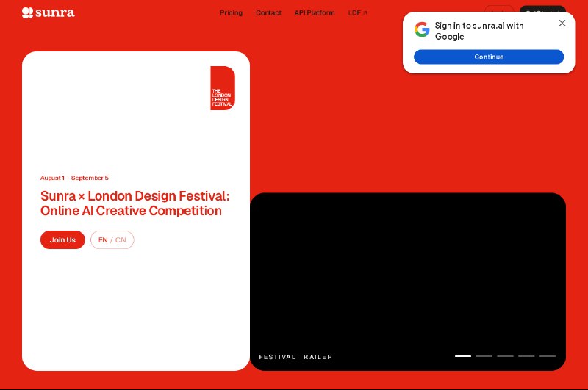The width and height of the screenshot is (588, 390).
Task: Close the Google sign-in popup
Action: pyautogui.click(x=562, y=24)
